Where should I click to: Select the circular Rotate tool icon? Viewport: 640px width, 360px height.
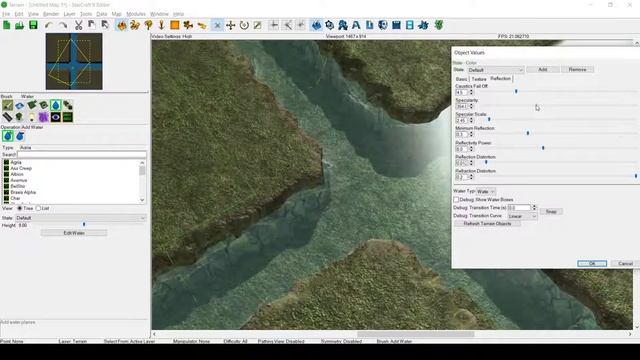tap(244, 25)
